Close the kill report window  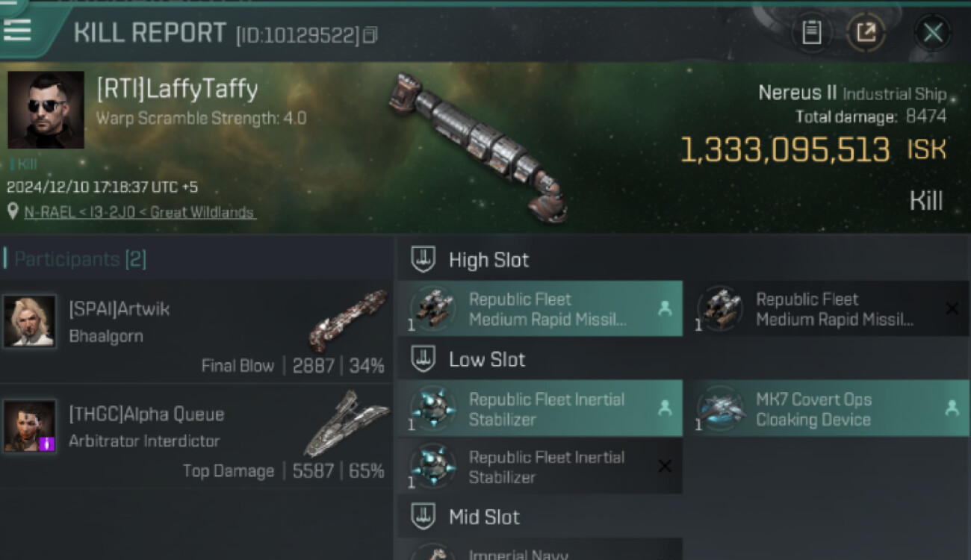point(932,33)
